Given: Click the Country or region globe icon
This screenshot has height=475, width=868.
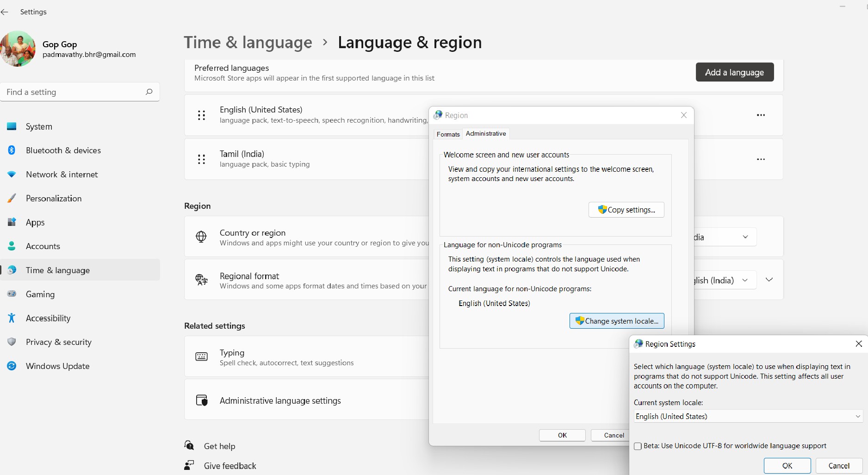Looking at the screenshot, I should tap(201, 237).
